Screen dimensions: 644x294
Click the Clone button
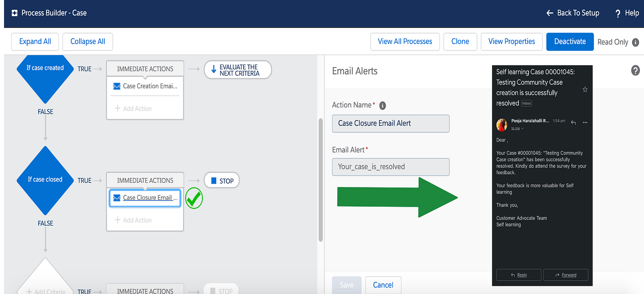coord(460,41)
